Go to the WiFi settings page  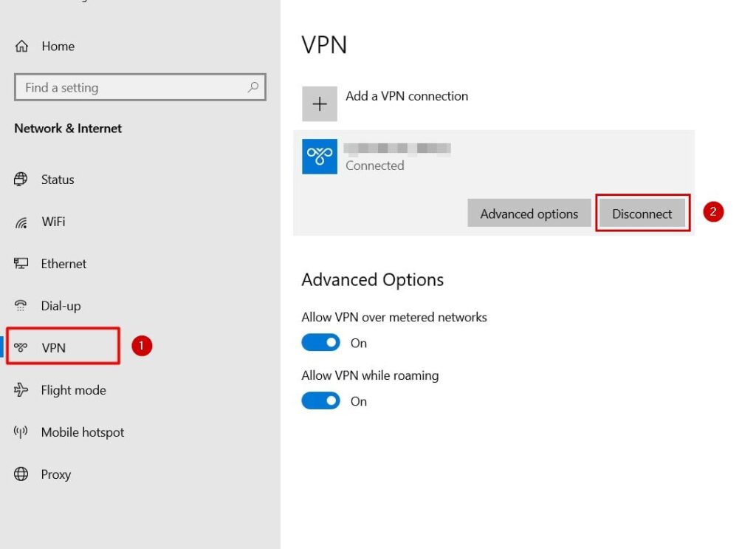click(53, 222)
